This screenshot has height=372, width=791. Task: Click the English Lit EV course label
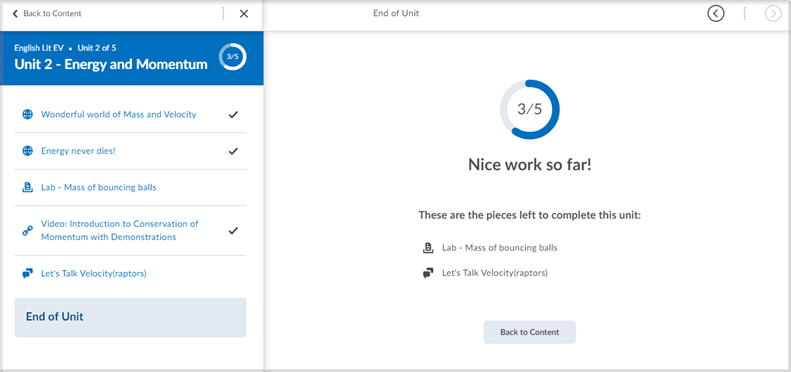coord(39,48)
